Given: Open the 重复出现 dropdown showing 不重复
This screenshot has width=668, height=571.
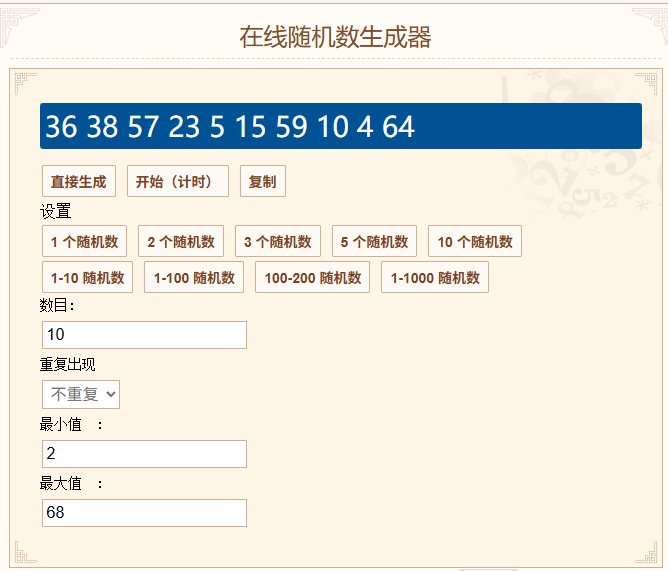Looking at the screenshot, I should [81, 395].
